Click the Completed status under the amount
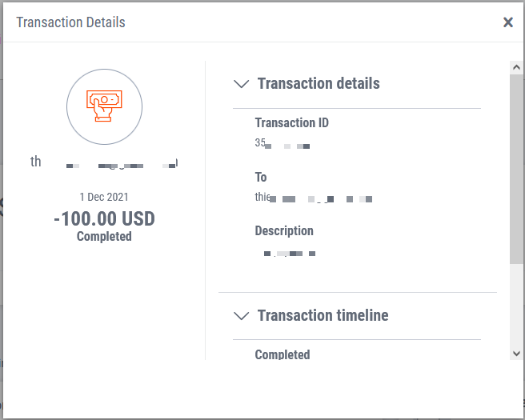 coord(104,237)
